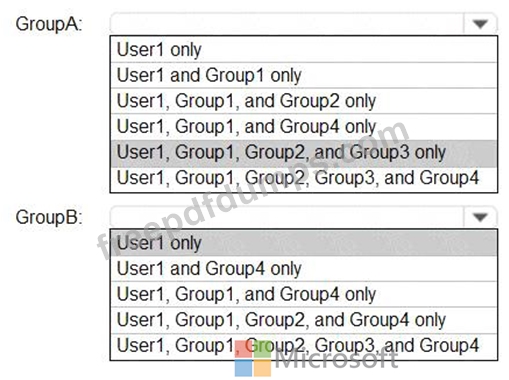Pick 'User1, Group1, and Group4 only' in GroupB
Image resolution: width=509 pixels, height=380 pixels.
click(304, 294)
